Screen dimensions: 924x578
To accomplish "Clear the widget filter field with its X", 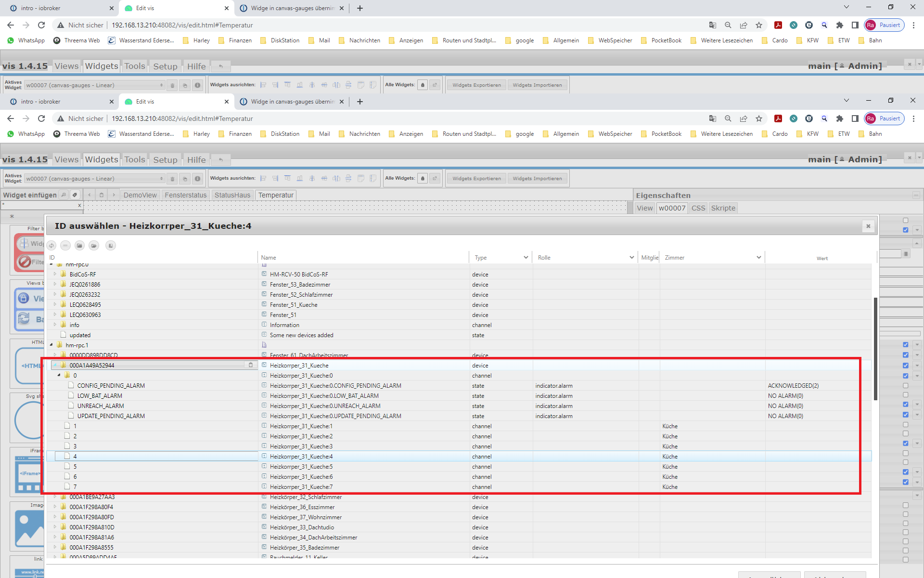I will 79,206.
